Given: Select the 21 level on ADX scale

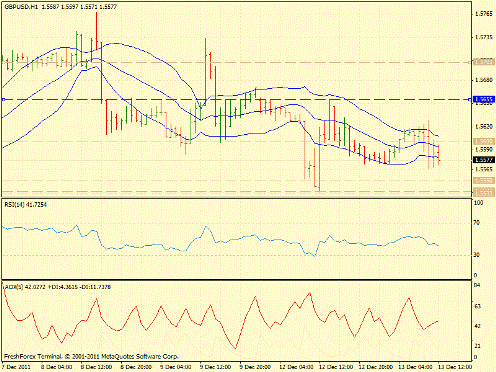Looking at the screenshot, I should (477, 346).
